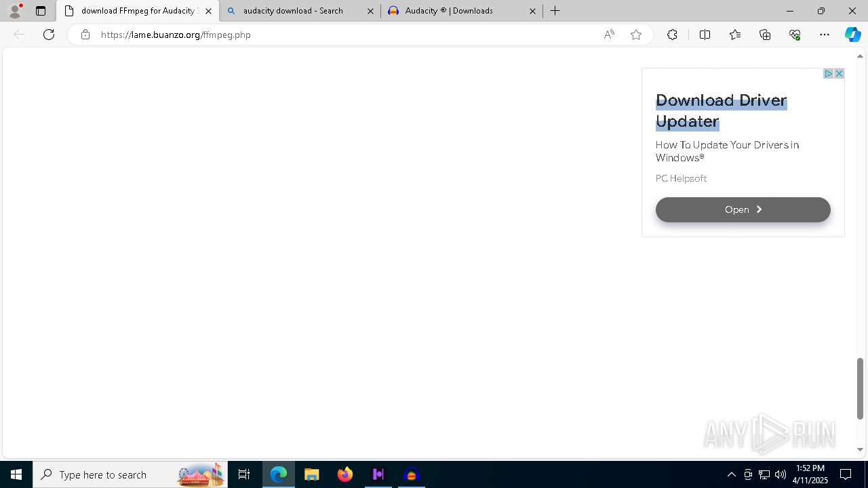Switch to audacity download Search tab

pyautogui.click(x=300, y=11)
